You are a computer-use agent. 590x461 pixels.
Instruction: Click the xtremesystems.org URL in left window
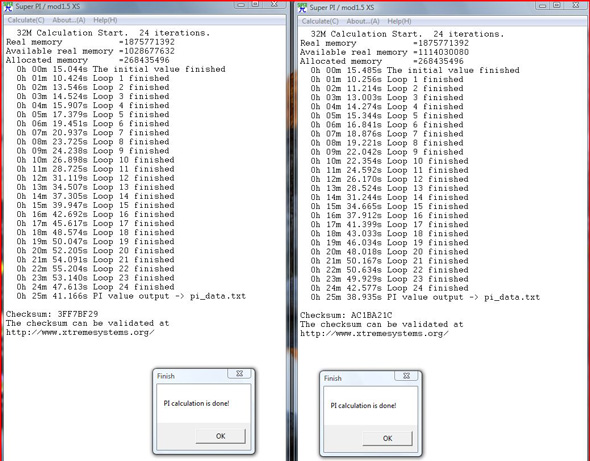pyautogui.click(x=80, y=332)
